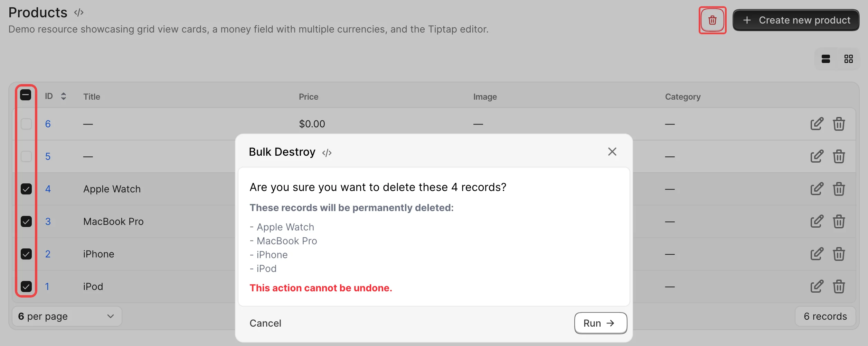This screenshot has height=346, width=868.
Task: Click the Image column header
Action: (485, 97)
